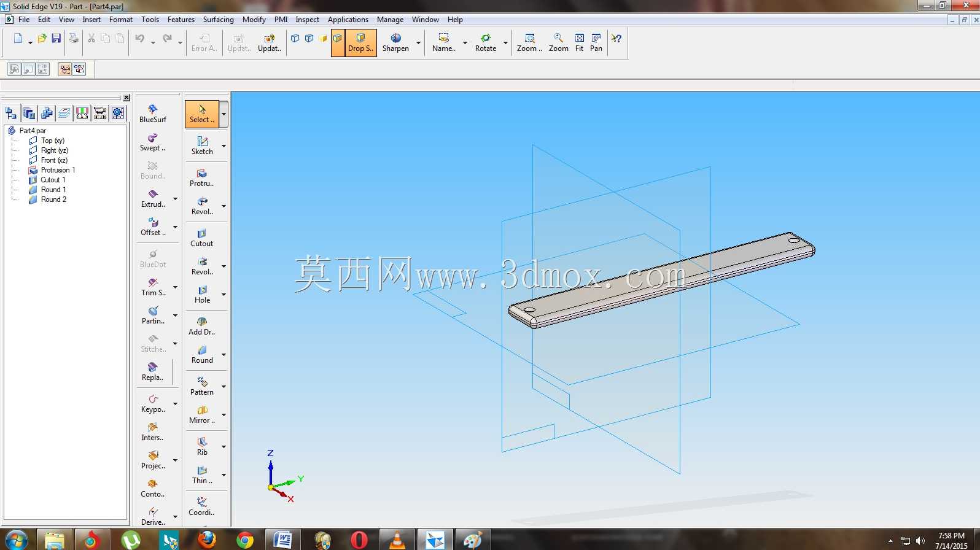Select the Mirror Copy tool
Image resolution: width=980 pixels, height=550 pixels.
[x=202, y=414]
